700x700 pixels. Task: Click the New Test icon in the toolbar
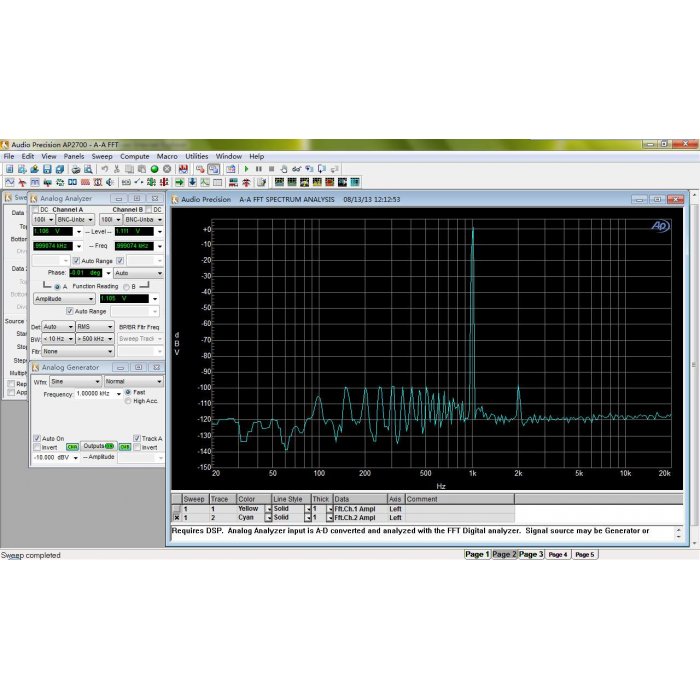coord(9,169)
